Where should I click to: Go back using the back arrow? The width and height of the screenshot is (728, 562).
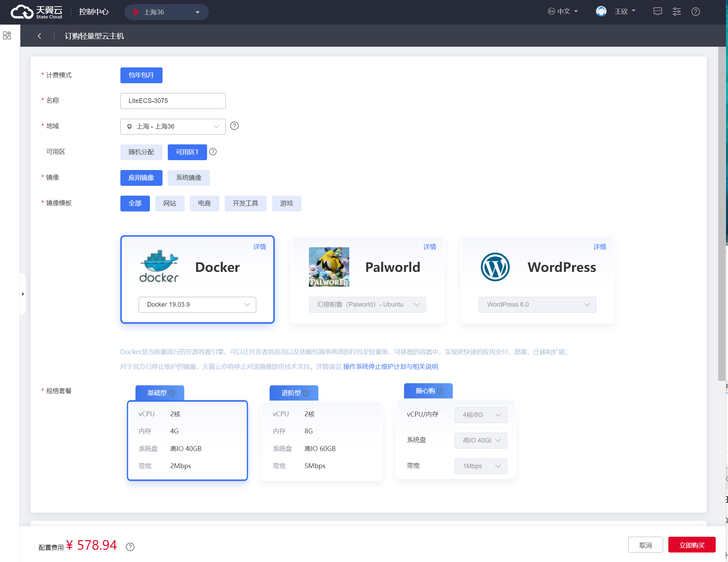tap(39, 36)
